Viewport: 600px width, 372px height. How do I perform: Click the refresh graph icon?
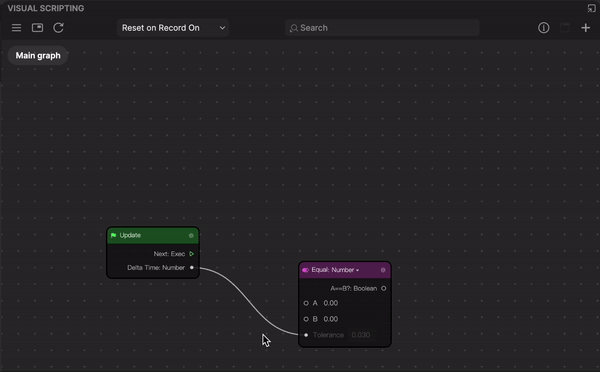click(59, 28)
